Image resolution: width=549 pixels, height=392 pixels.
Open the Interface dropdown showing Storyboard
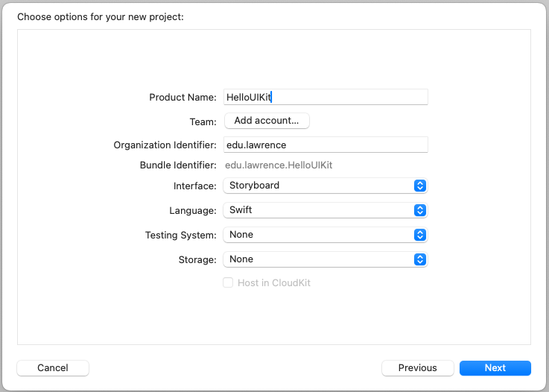tap(326, 186)
